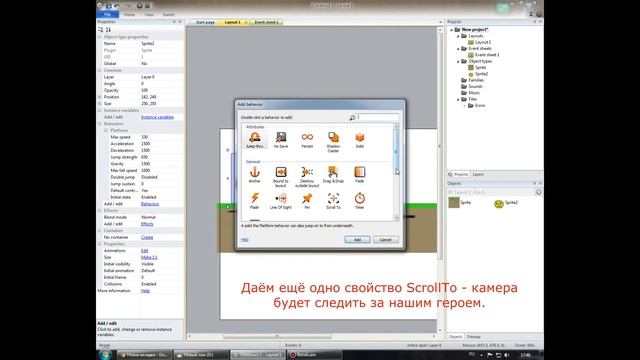Collapse the Event sheets folder

[x=458, y=49]
